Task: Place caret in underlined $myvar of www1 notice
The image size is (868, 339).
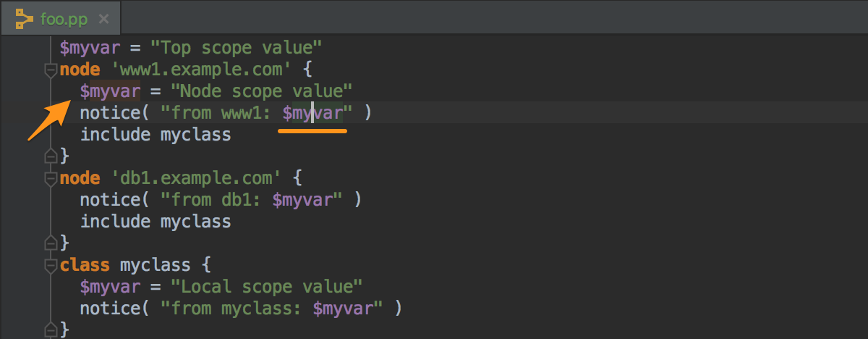Action: 312,113
